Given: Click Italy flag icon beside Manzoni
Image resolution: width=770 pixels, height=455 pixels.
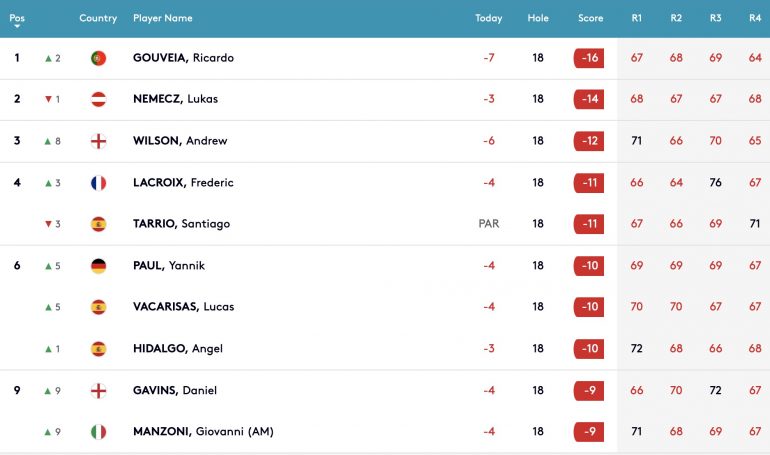Looking at the screenshot, I should (x=98, y=432).
